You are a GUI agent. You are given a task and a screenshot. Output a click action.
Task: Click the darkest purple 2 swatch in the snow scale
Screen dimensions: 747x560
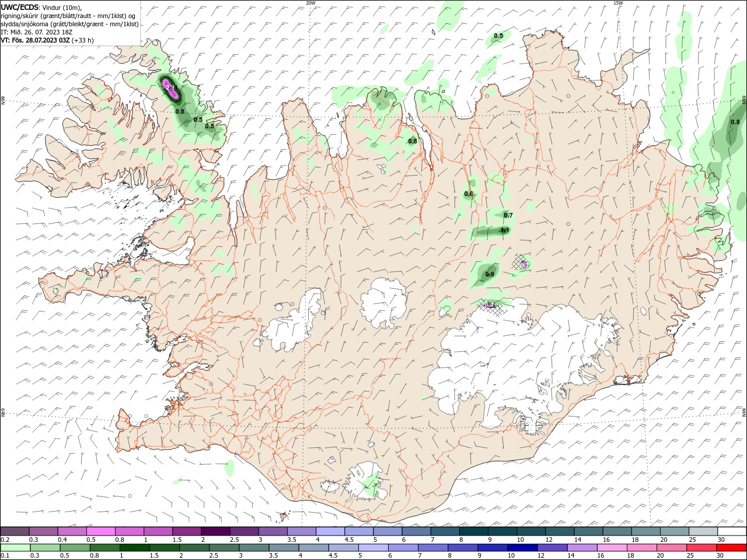pos(216,531)
